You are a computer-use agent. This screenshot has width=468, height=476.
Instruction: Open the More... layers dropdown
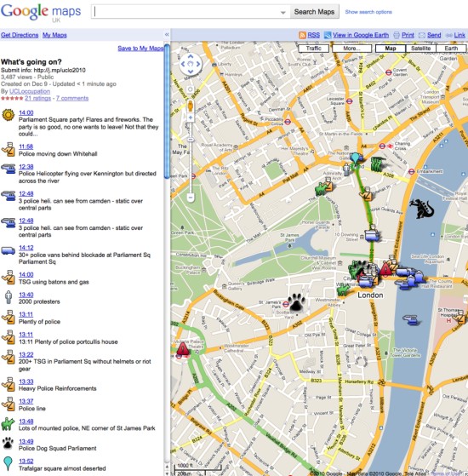click(351, 49)
